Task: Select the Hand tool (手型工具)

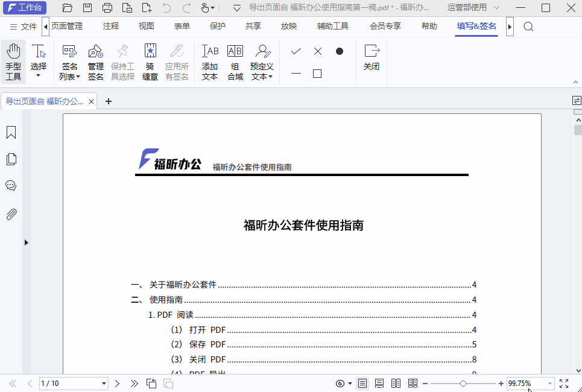Action: 13,60
